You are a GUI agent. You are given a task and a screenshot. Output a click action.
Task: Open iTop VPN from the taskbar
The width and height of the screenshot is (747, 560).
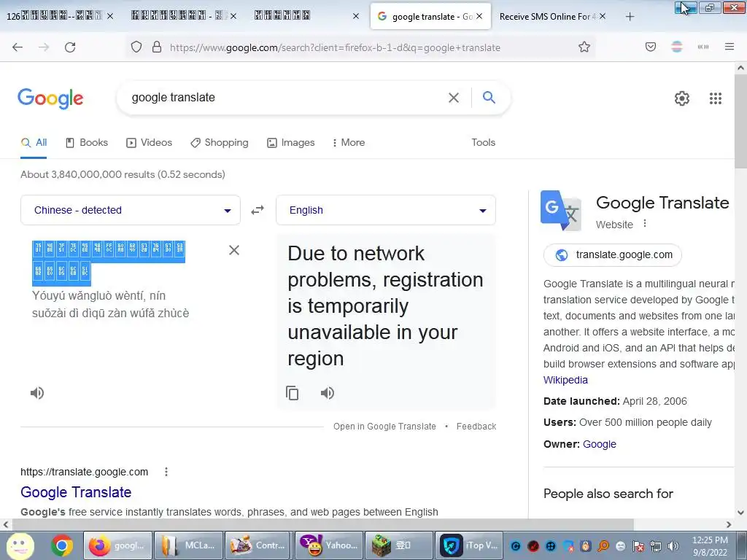(x=469, y=545)
